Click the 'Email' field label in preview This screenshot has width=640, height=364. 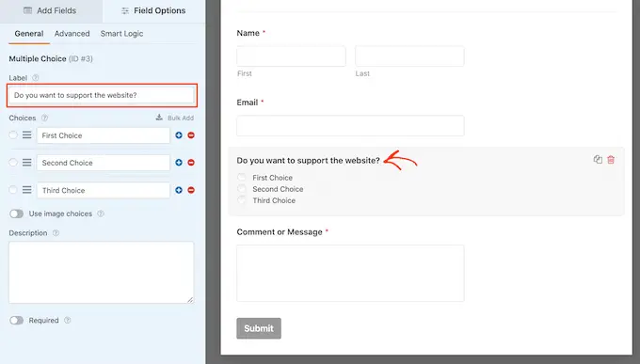click(248, 103)
